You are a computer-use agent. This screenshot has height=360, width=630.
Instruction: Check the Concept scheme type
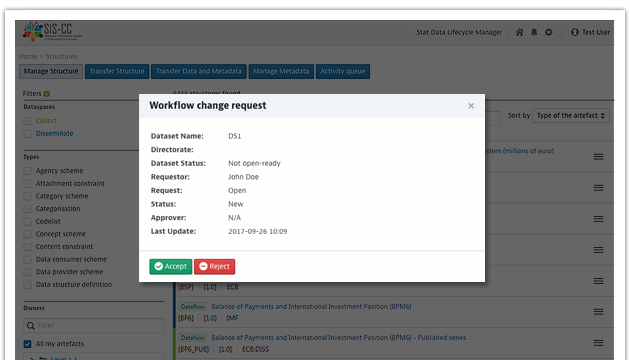[27, 234]
